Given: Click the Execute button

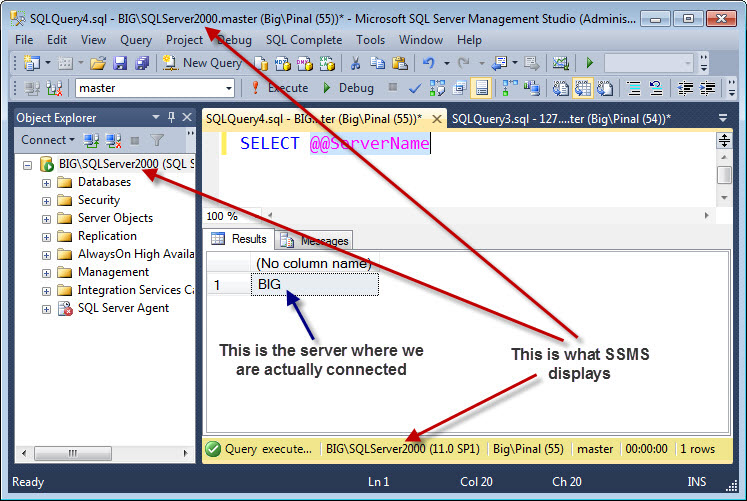Looking at the screenshot, I should (280, 88).
